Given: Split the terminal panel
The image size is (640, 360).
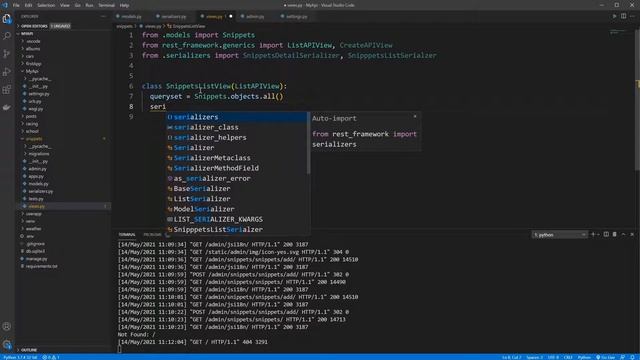Looking at the screenshot, I should pyautogui.click(x=606, y=235).
